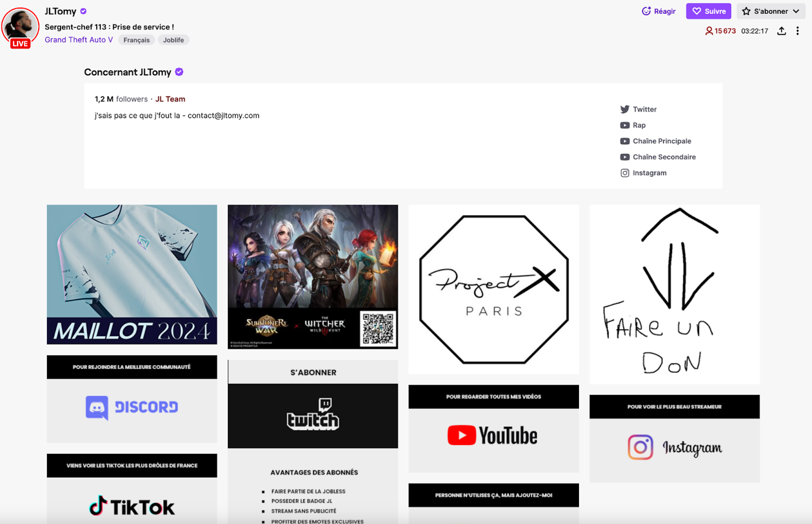Click the contact@jltomy.com bio text
The image size is (812, 524).
(x=223, y=116)
